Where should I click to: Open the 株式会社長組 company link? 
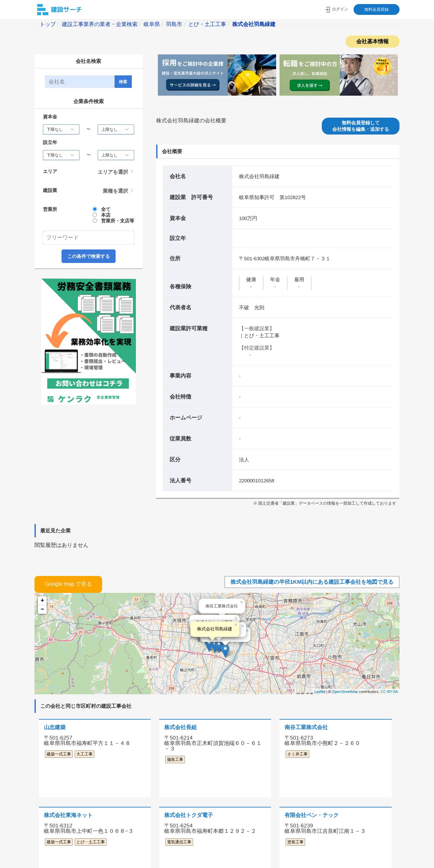[x=180, y=727]
